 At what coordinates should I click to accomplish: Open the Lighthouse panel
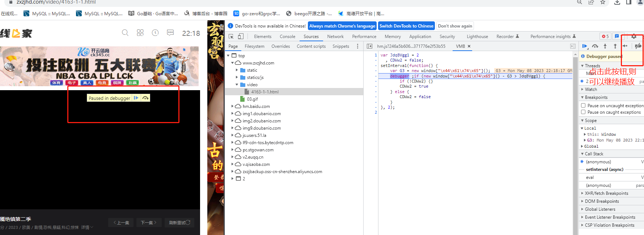[477, 37]
